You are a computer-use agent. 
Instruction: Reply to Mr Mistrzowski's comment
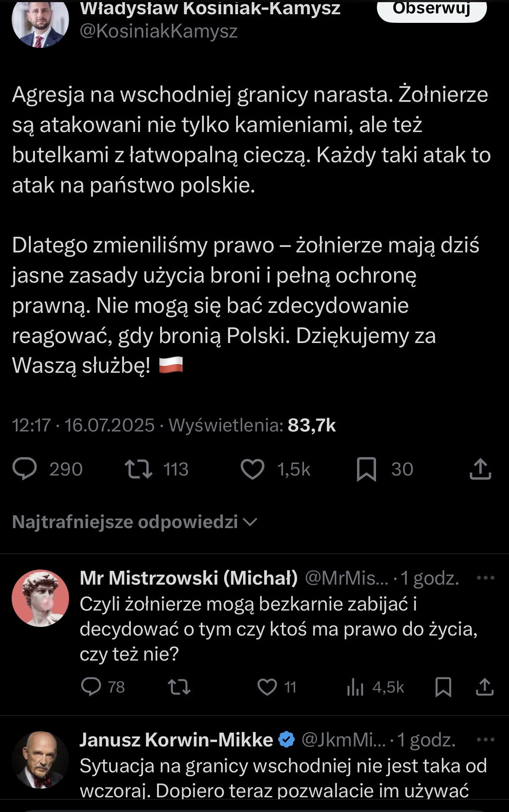pyautogui.click(x=91, y=687)
